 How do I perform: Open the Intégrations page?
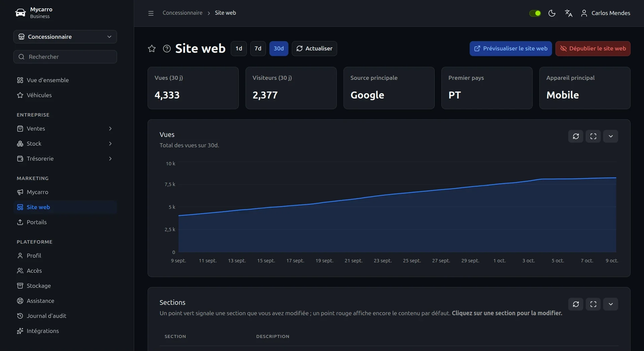coord(65,331)
